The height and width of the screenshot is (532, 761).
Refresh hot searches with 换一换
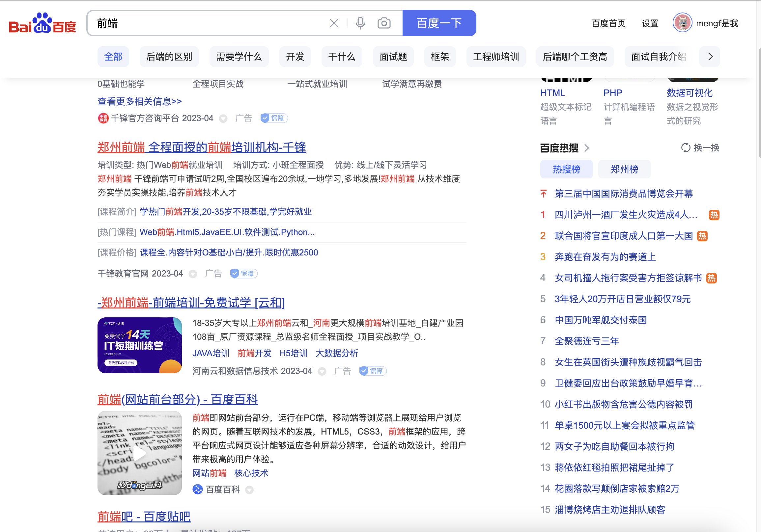[x=700, y=148]
